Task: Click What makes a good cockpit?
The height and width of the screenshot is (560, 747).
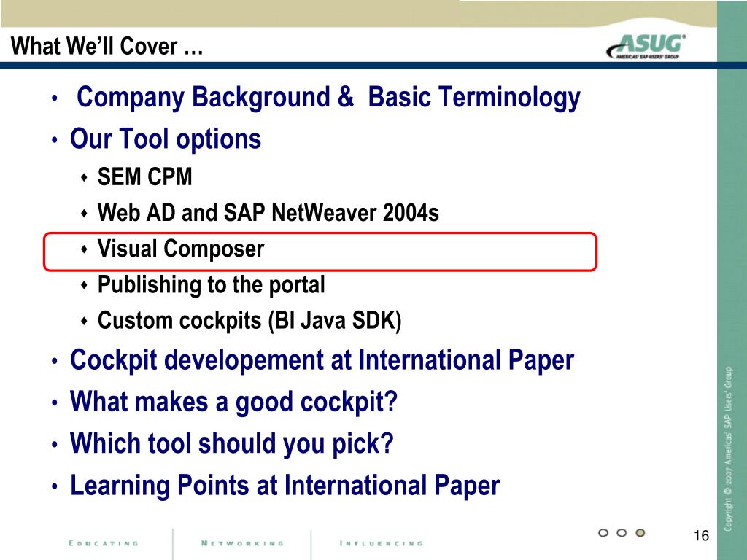Action: (233, 402)
